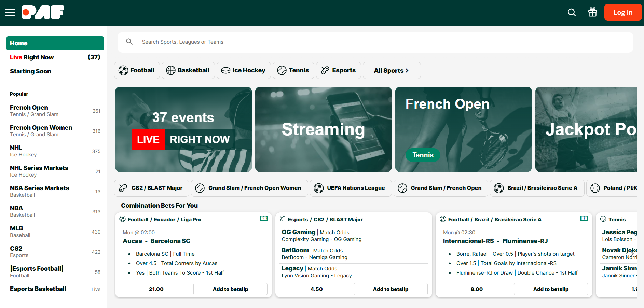Open search via magnifier icon in header
This screenshot has width=644, height=308.
click(572, 13)
